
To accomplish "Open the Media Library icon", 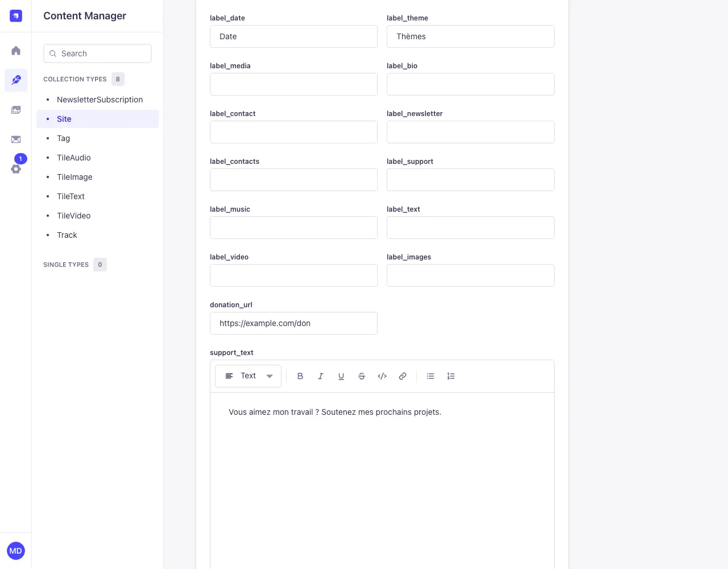I will point(16,110).
